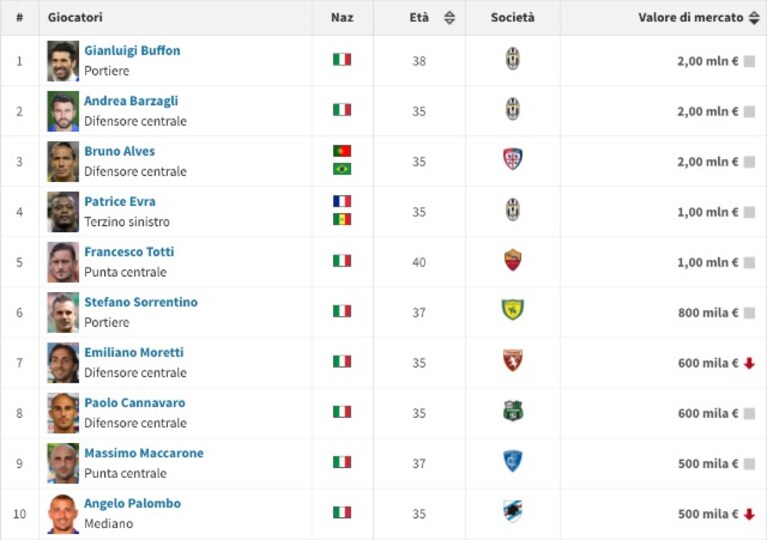Sort the table by Età arrows
The image size is (767, 540).
click(x=449, y=18)
